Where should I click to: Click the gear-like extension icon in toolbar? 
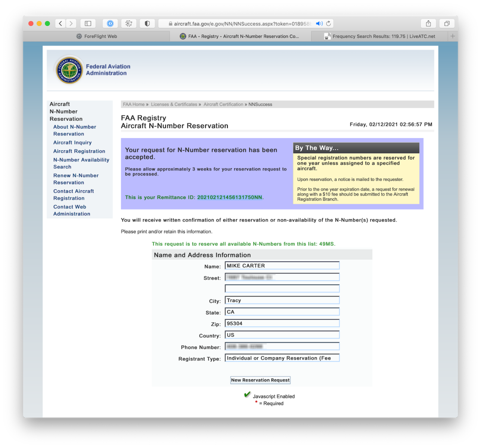coord(128,24)
